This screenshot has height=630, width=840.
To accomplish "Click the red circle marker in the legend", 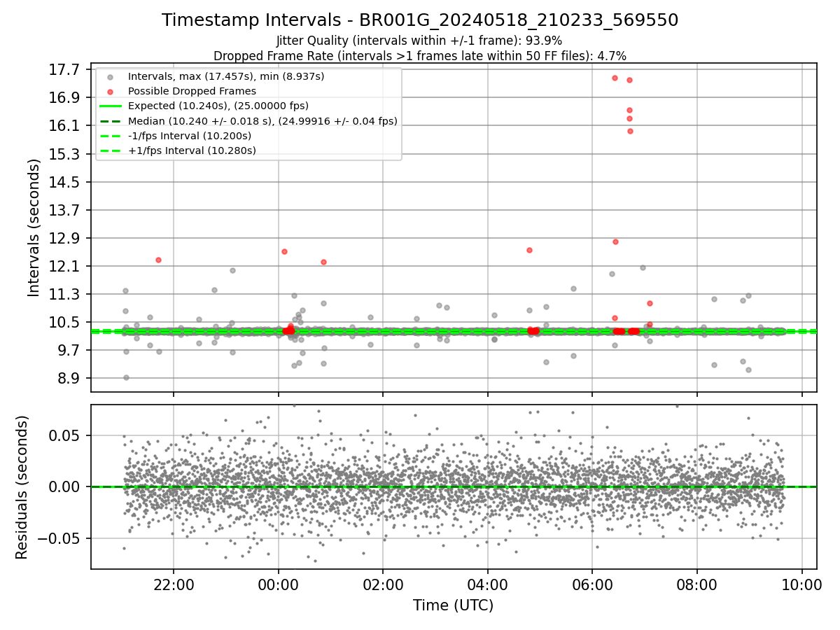I will pos(110,91).
